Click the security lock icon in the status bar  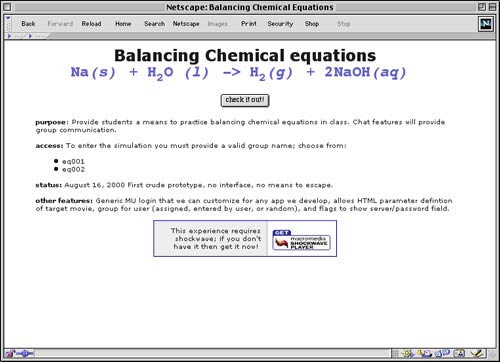(10, 353)
